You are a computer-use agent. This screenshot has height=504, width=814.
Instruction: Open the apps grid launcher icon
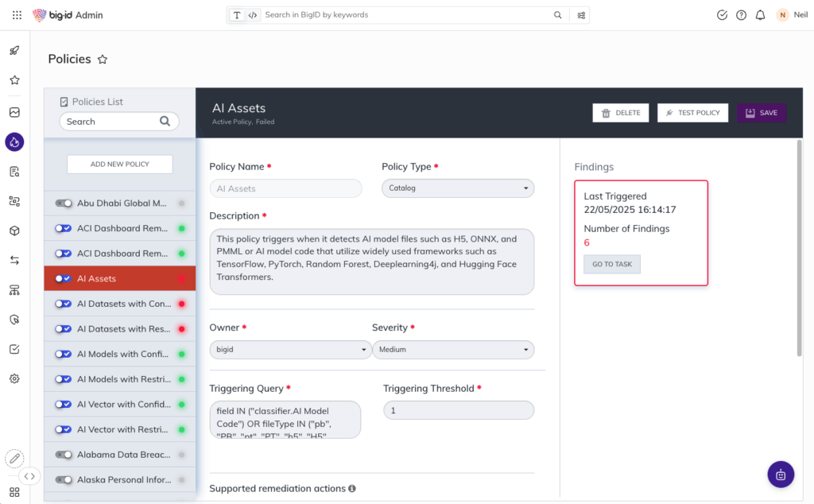pos(17,15)
